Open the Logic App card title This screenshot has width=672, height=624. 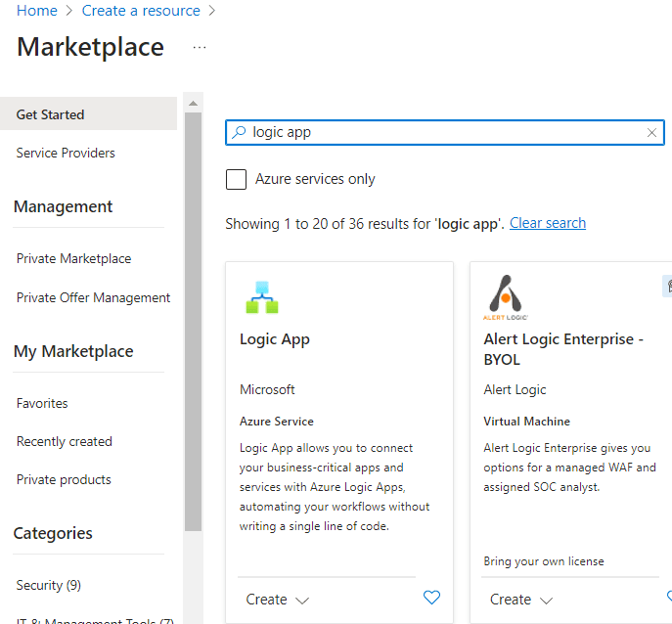(274, 339)
